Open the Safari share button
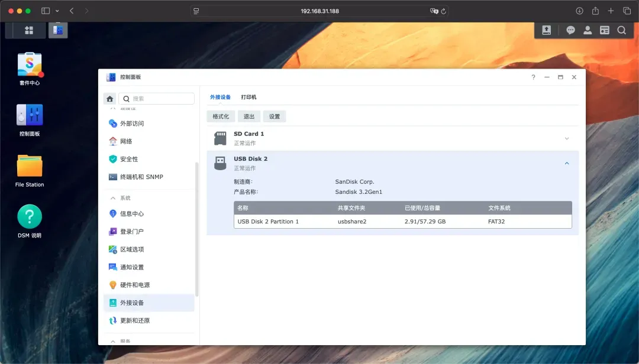 point(595,11)
